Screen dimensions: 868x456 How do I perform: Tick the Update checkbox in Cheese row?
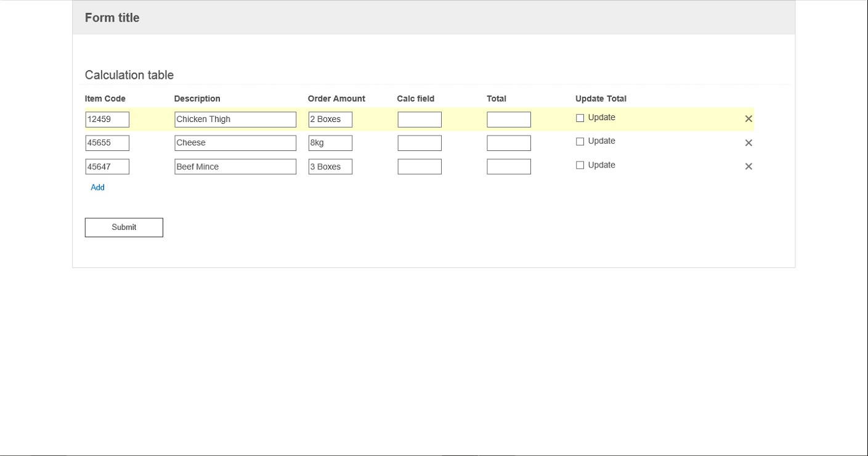coord(580,142)
